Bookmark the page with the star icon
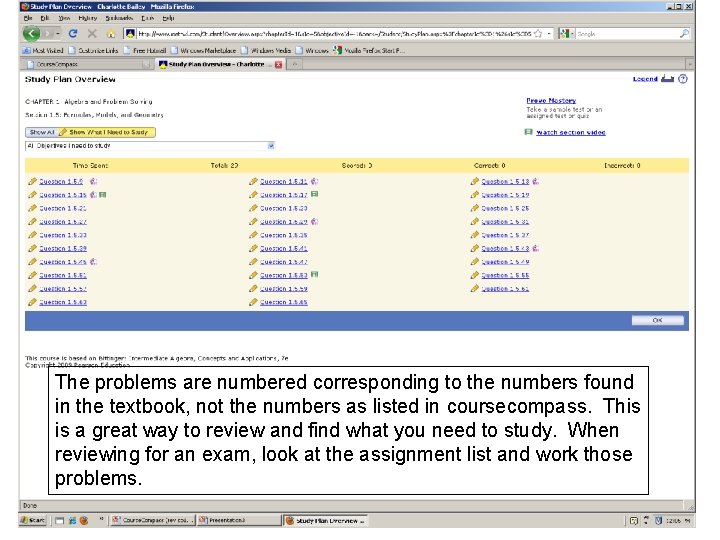The width and height of the screenshot is (720, 540). tap(538, 34)
